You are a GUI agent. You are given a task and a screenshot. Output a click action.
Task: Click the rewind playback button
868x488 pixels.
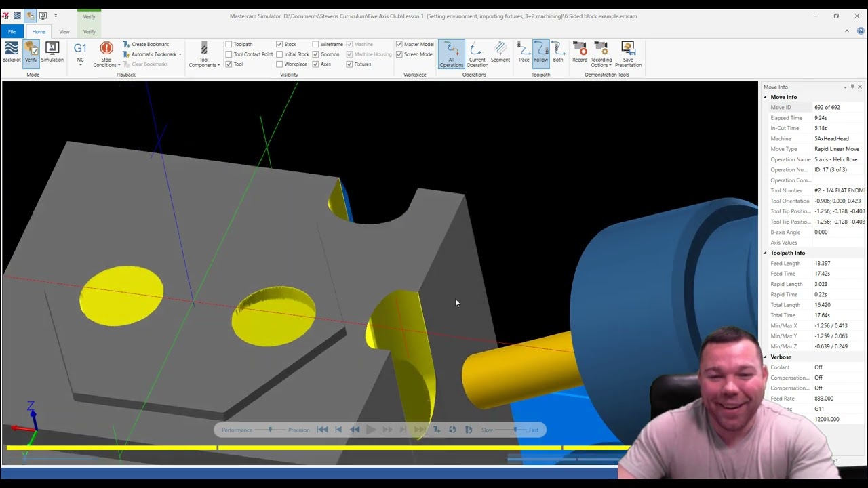(x=355, y=430)
